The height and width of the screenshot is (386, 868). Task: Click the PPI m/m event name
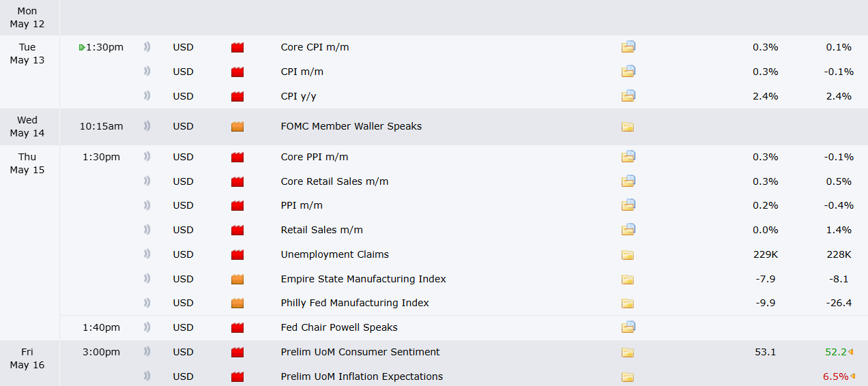click(302, 205)
